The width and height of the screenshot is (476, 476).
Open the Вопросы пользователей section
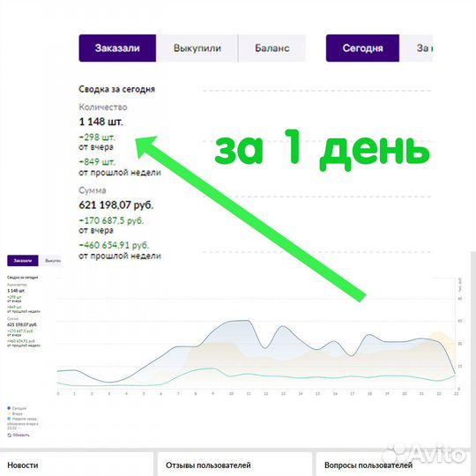368,465
